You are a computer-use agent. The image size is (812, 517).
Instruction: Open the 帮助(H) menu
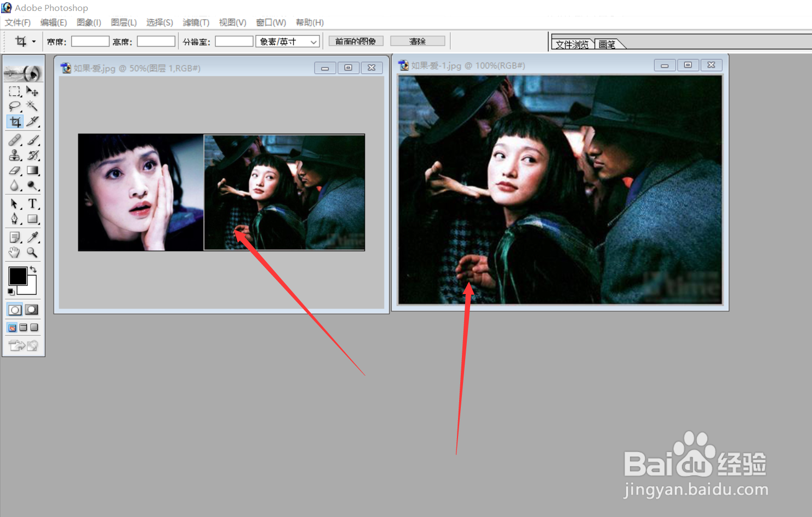tap(310, 22)
